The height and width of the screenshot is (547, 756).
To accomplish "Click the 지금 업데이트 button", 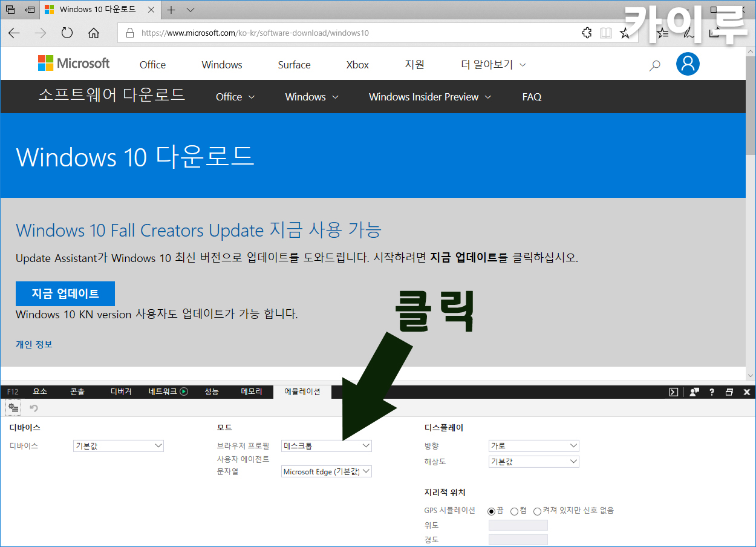I will point(65,293).
